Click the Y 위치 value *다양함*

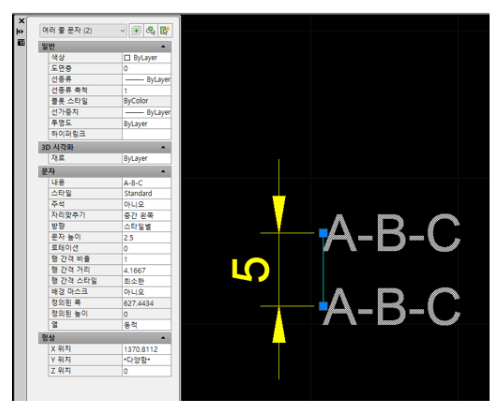pyautogui.click(x=147, y=360)
